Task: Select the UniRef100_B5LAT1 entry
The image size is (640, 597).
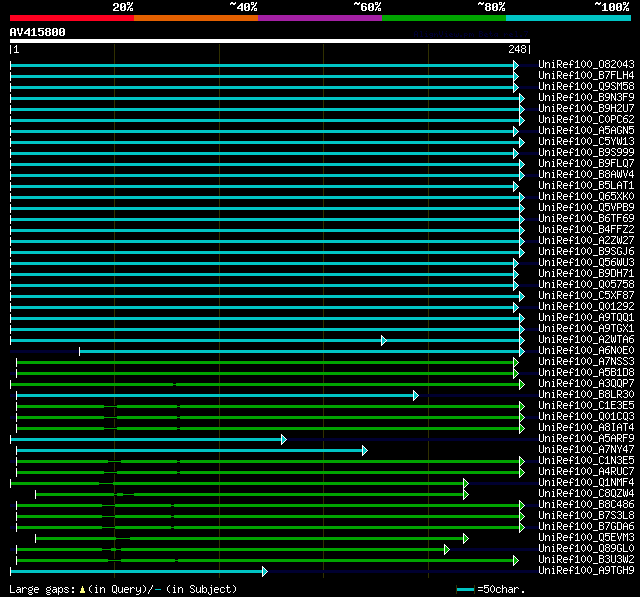Action: click(586, 186)
